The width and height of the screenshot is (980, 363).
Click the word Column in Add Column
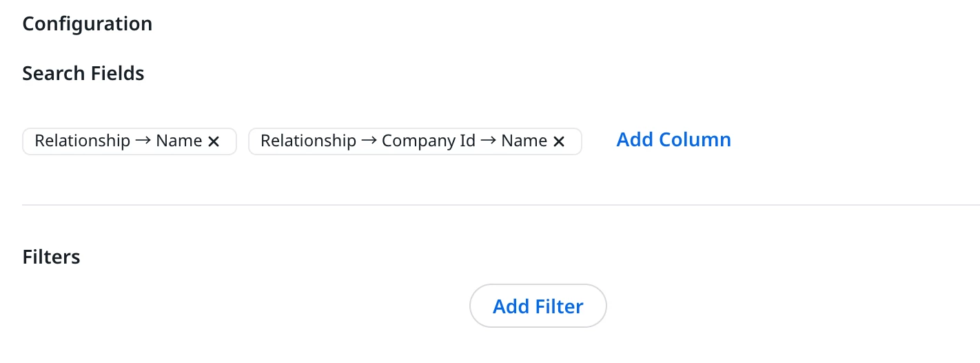[695, 140]
